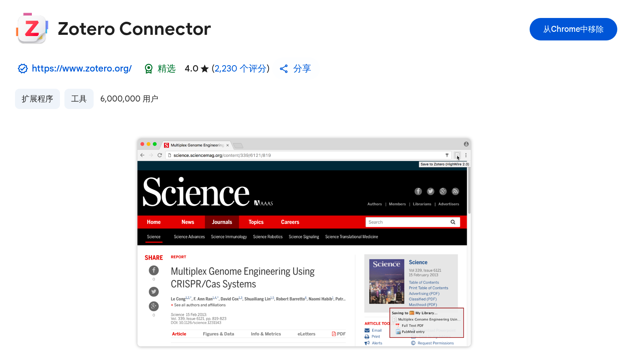Open the https://www.zotero.org/ link
The image size is (636, 364).
[82, 69]
